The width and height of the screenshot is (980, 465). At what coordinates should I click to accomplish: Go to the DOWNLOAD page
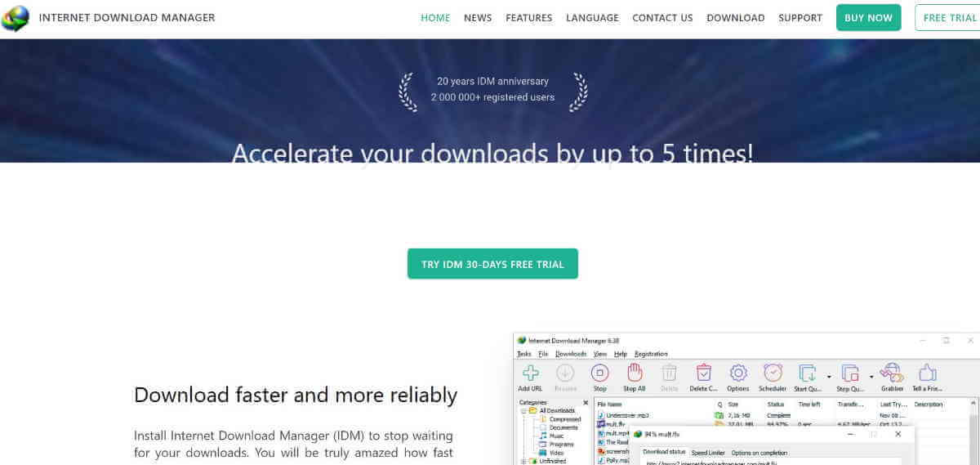[736, 17]
